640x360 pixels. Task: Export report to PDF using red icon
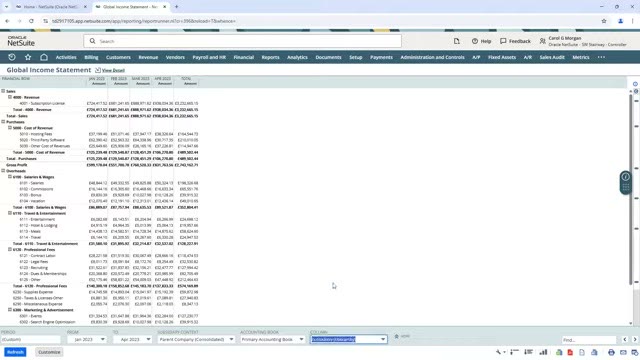tap(570, 352)
